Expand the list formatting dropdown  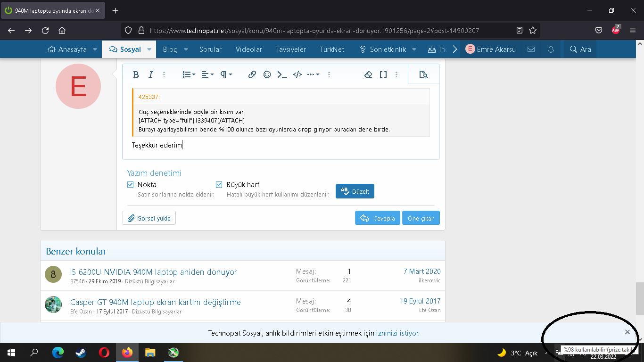coord(189,74)
